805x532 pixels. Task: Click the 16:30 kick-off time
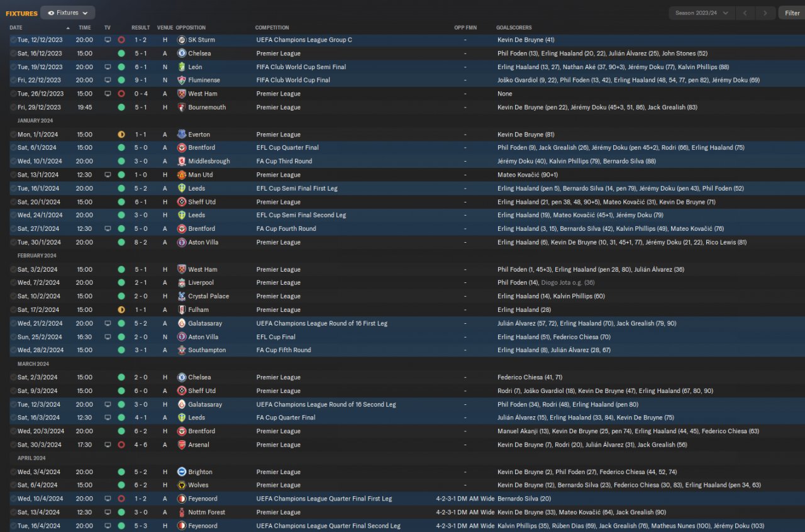pyautogui.click(x=84, y=337)
